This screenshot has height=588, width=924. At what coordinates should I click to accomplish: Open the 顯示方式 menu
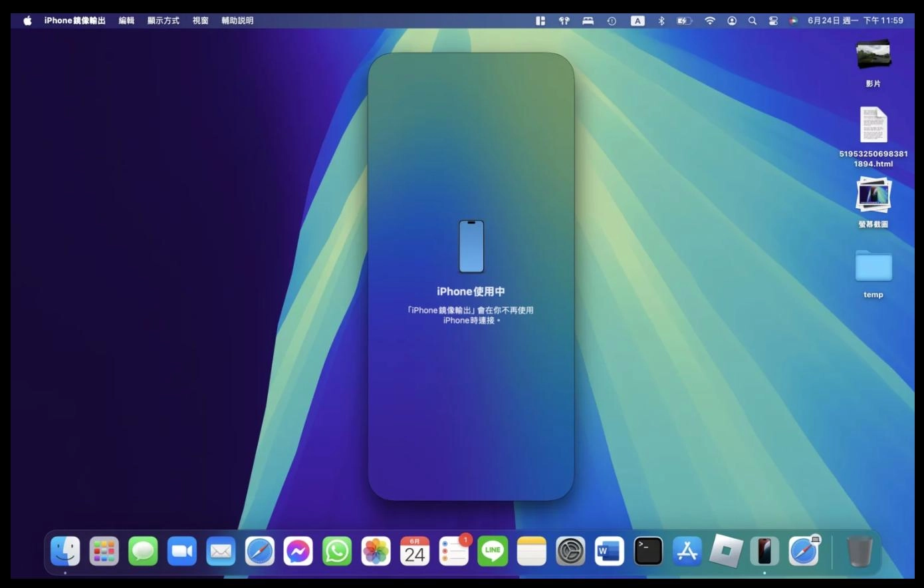164,21
